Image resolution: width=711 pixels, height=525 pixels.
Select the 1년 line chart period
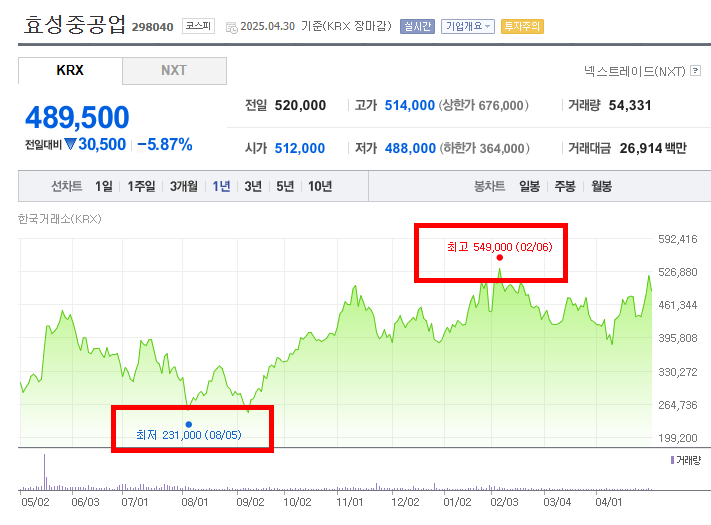tap(221, 186)
